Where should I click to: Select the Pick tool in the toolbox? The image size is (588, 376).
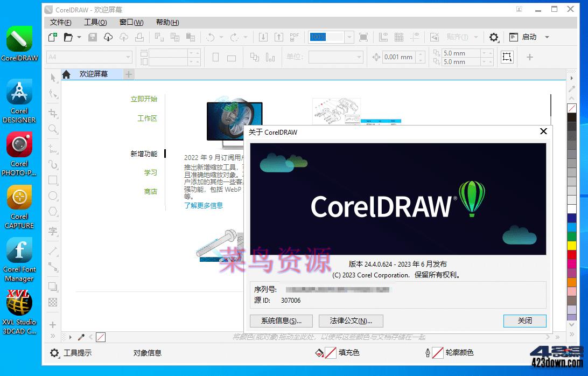click(x=52, y=79)
